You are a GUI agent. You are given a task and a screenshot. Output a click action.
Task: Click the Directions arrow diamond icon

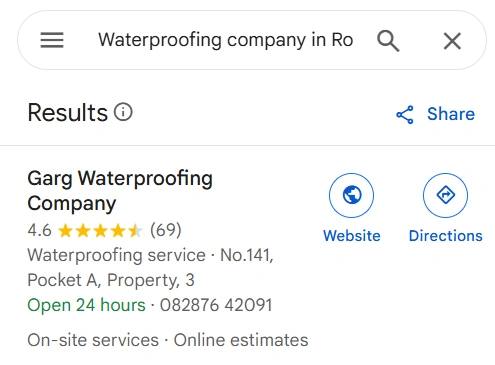(445, 195)
